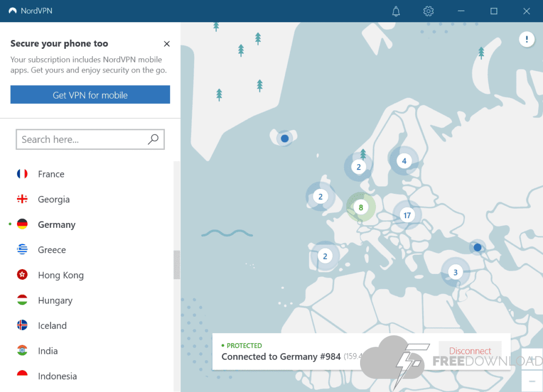Click the exclamation info icon on map
The height and width of the screenshot is (392, 543).
pos(527,39)
